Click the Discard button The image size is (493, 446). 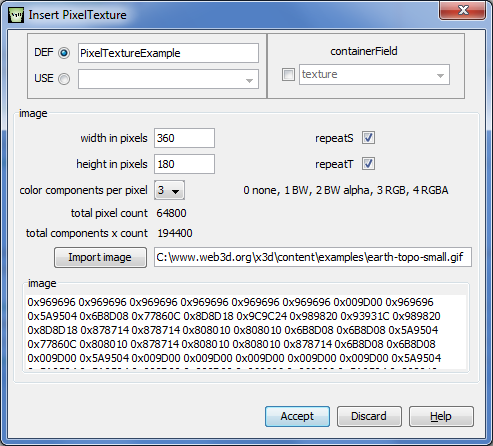[x=369, y=416]
